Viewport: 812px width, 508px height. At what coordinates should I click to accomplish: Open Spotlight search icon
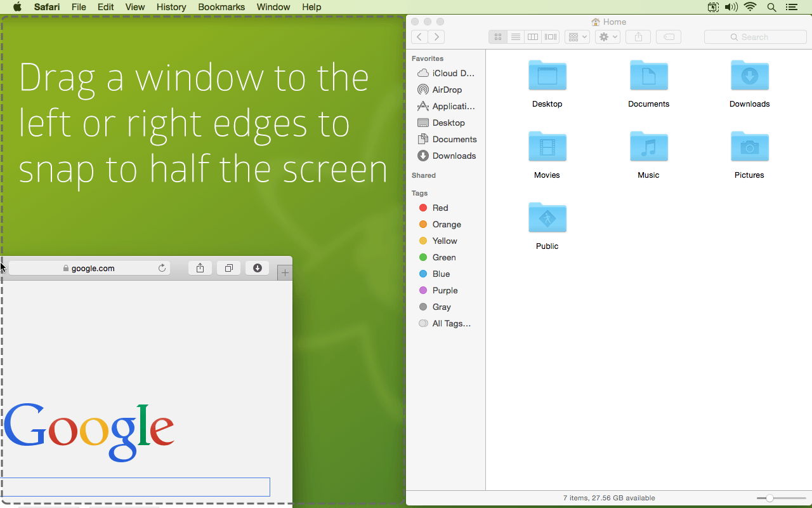(x=771, y=7)
